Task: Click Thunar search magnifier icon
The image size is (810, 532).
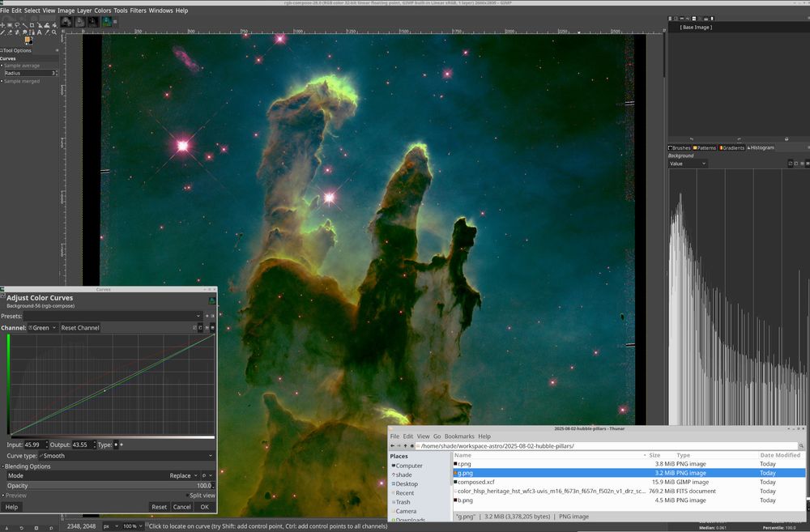Action: point(801,445)
